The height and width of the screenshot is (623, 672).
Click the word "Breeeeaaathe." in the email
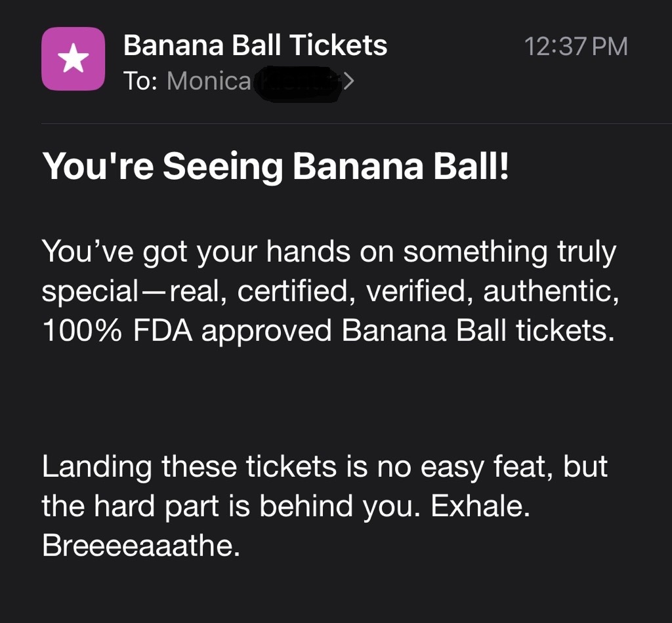[x=141, y=546]
